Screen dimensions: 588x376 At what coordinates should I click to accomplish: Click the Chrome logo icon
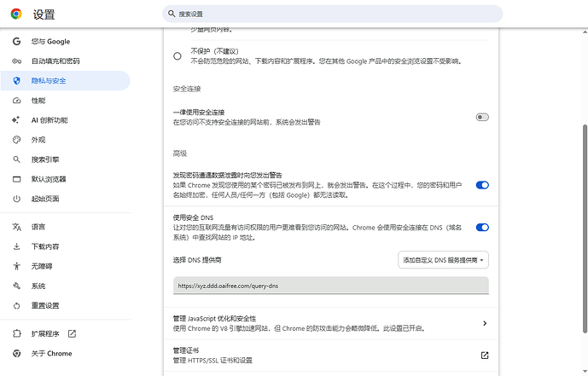point(16,14)
